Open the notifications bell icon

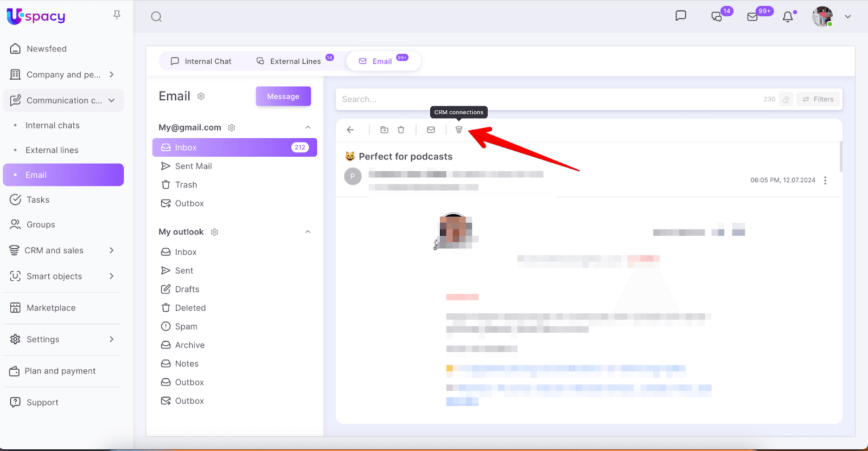788,17
